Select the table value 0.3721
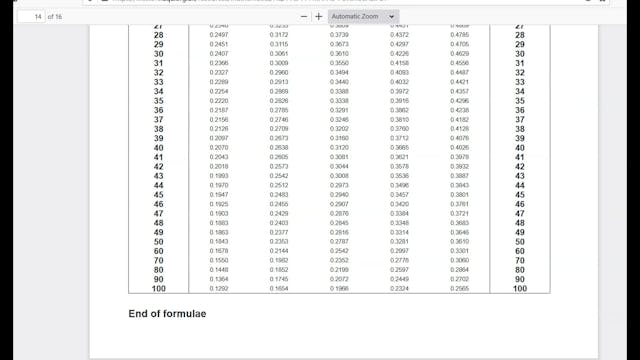 [460, 213]
